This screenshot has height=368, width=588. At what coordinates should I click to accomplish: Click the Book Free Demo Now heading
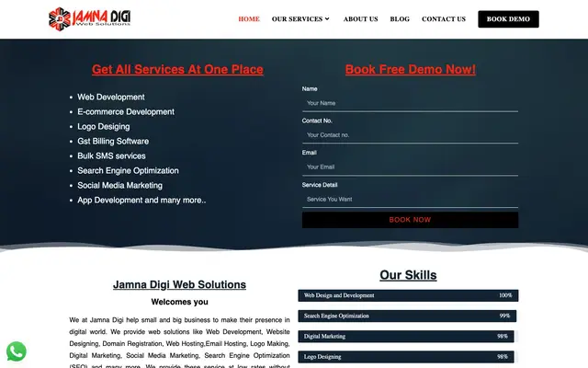pos(411,70)
